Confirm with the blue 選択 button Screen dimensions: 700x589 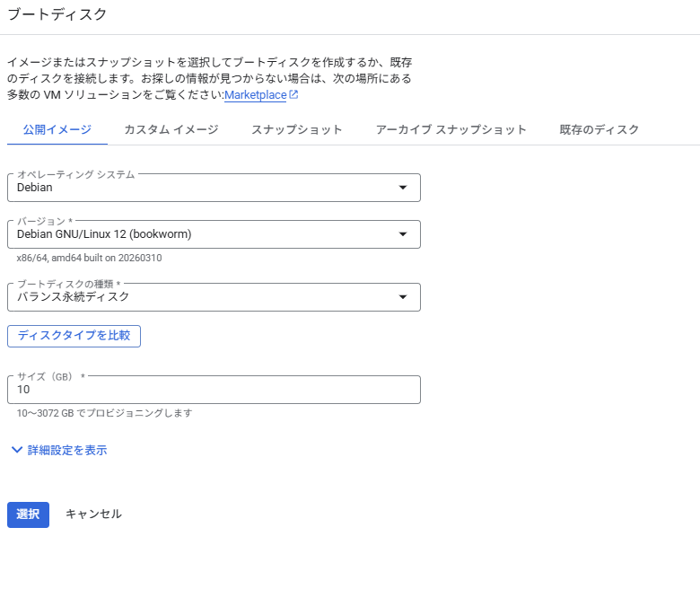click(28, 514)
